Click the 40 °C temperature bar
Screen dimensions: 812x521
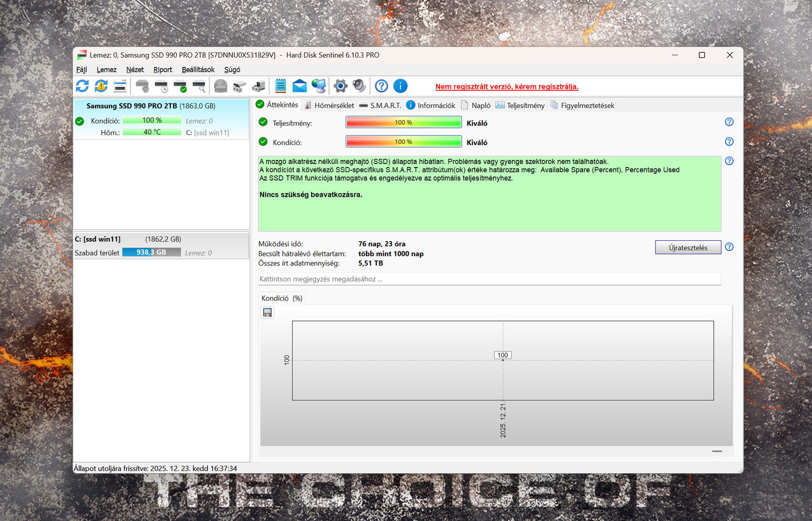click(152, 132)
